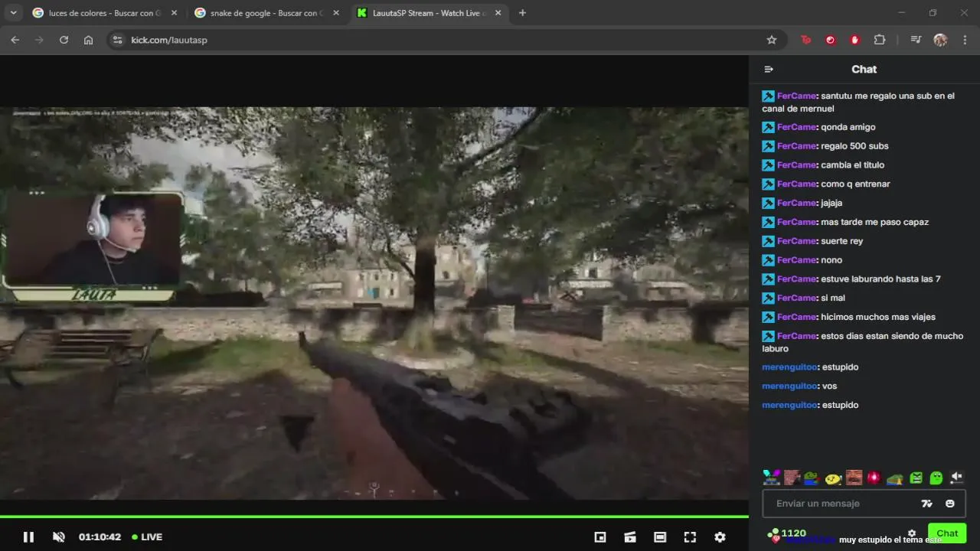View site information icon in address bar
Viewport: 980px width, 551px height.
[117, 40]
